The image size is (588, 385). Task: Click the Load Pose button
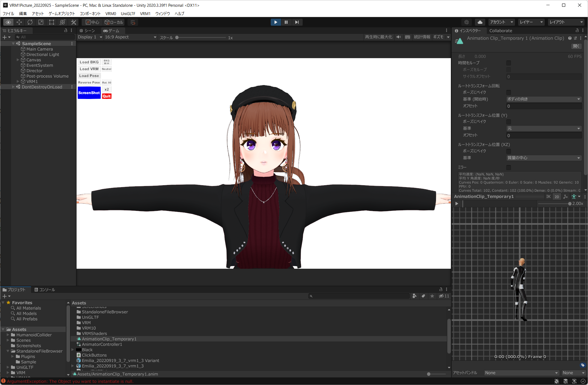tap(89, 76)
